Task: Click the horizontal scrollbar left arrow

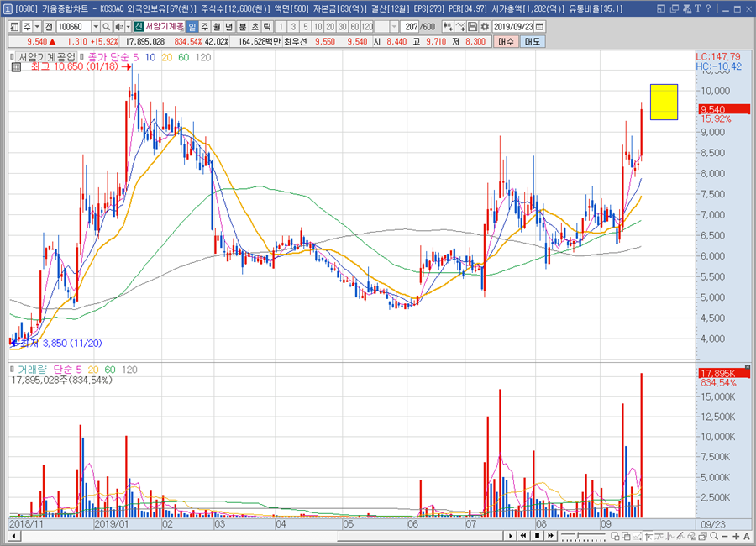Action: click(x=14, y=536)
